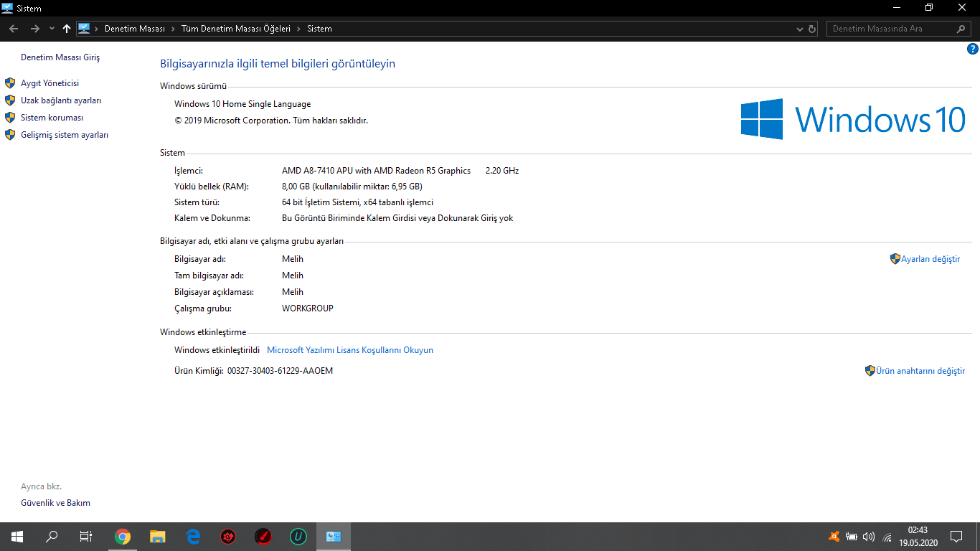Viewport: 980px width, 551px height.
Task: Click product ID 00327-30403-61229-AAOEM
Action: pos(280,371)
